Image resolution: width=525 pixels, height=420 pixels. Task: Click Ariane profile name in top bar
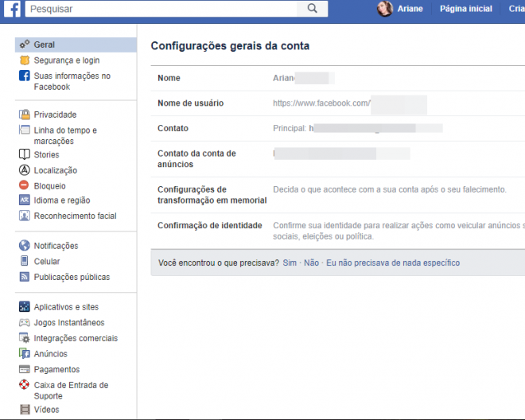point(410,9)
